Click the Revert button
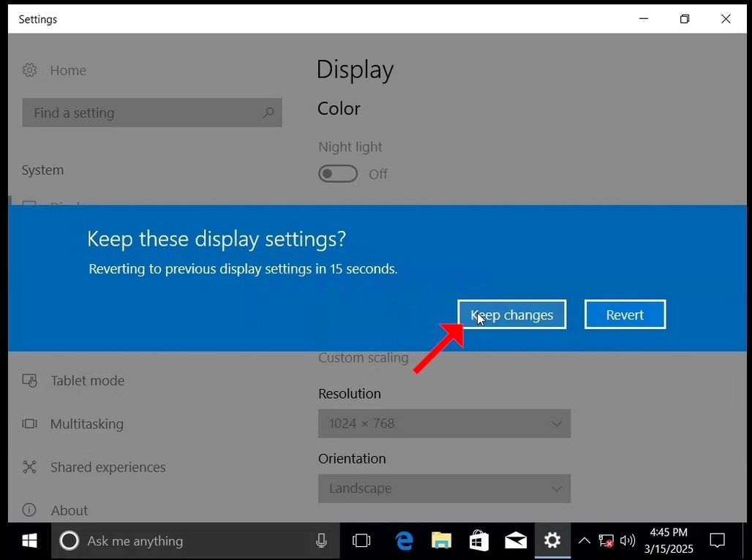752x560 pixels. tap(625, 314)
